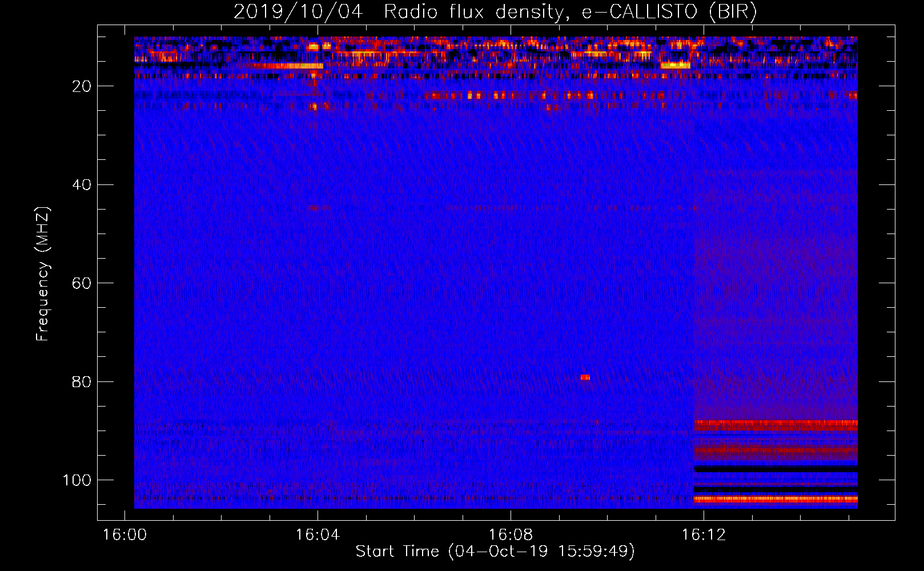Click the bright orange band at 104 MHz after 16:12
This screenshot has width=924, height=571.
pos(776,499)
